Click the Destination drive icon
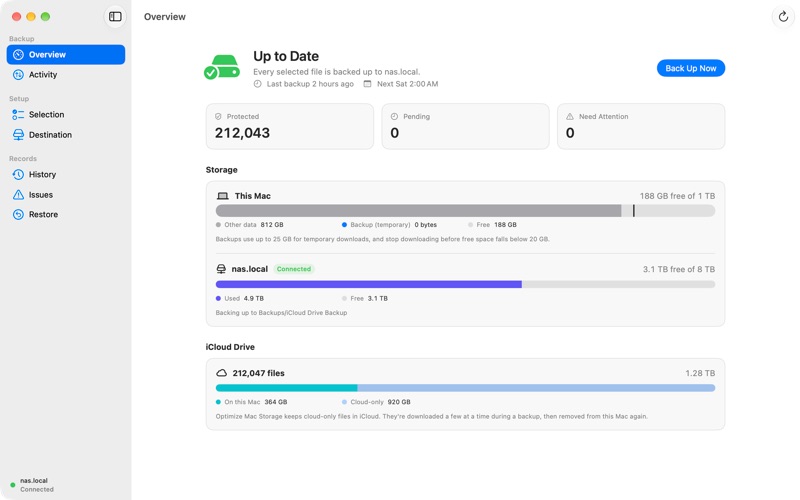 pyautogui.click(x=18, y=135)
